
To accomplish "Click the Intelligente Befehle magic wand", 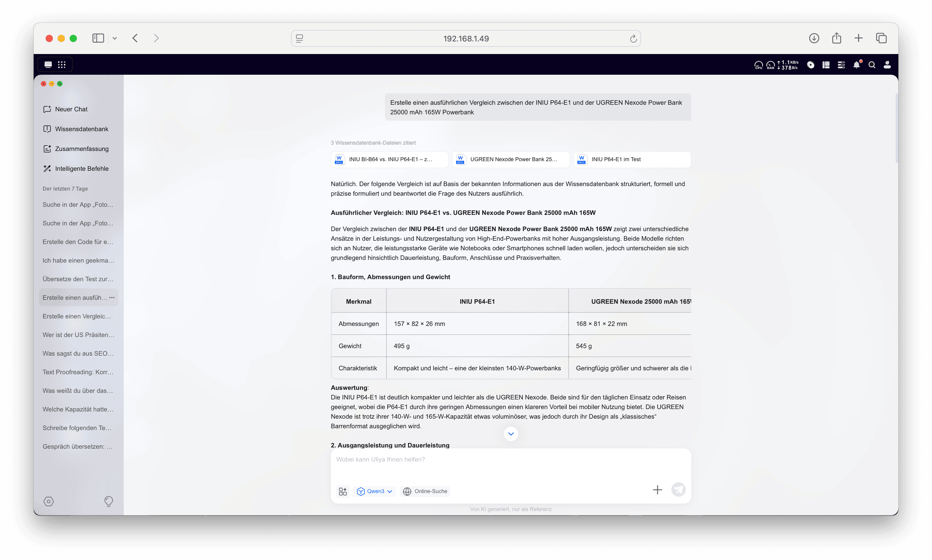I will 47,169.
